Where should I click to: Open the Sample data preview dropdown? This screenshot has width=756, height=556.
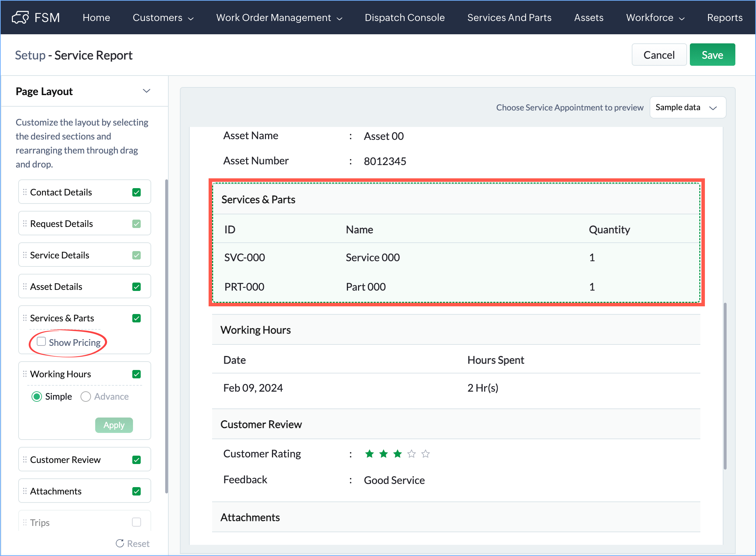687,107
